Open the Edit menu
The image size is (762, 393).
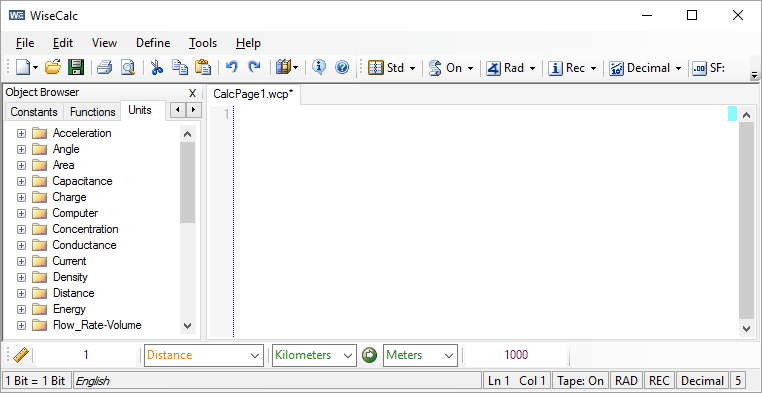[x=63, y=43]
